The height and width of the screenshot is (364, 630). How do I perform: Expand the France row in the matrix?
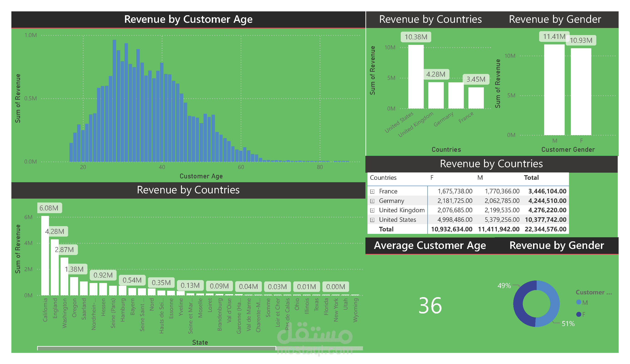pyautogui.click(x=372, y=191)
